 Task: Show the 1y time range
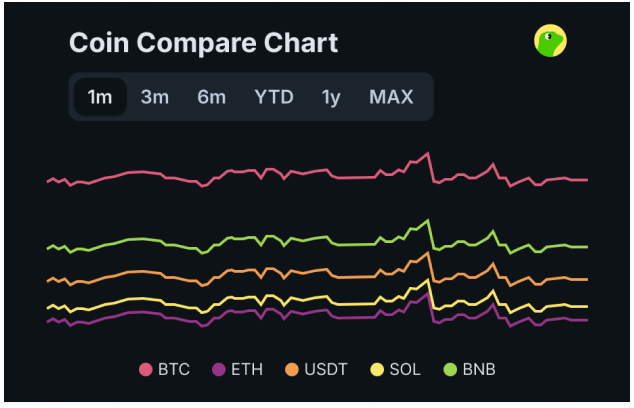click(331, 97)
